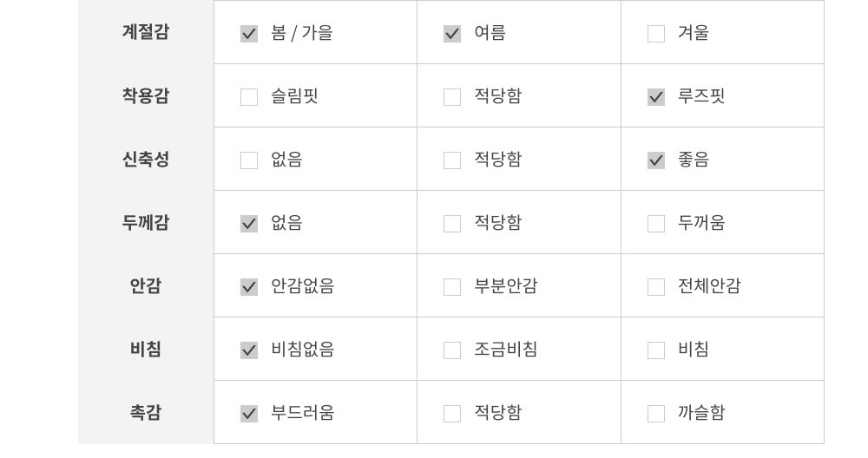Tick the 까슬함 checkbox
Viewport: 868px width, 458px height.
(x=656, y=414)
